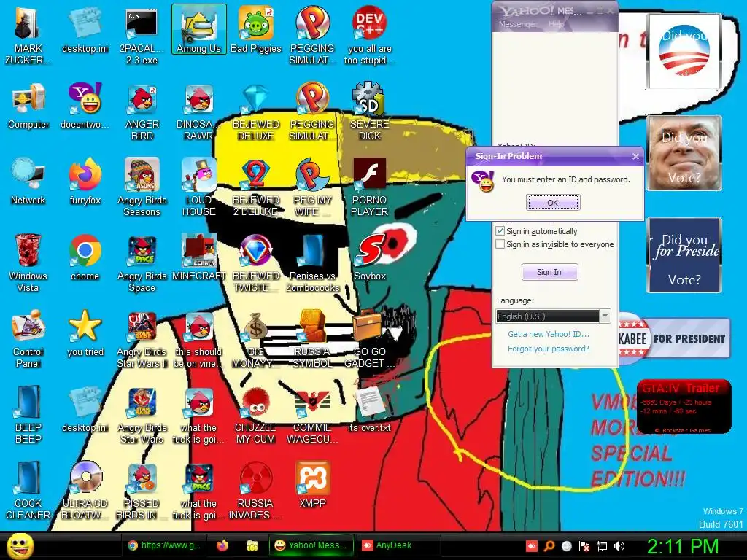The width and height of the screenshot is (747, 560).
Task: Open the Among Us desktop icon
Action: (198, 29)
